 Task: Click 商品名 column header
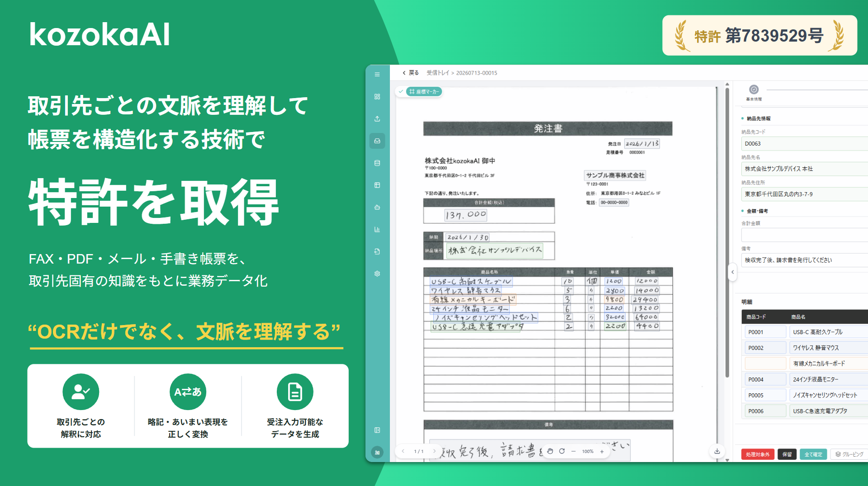(x=798, y=317)
